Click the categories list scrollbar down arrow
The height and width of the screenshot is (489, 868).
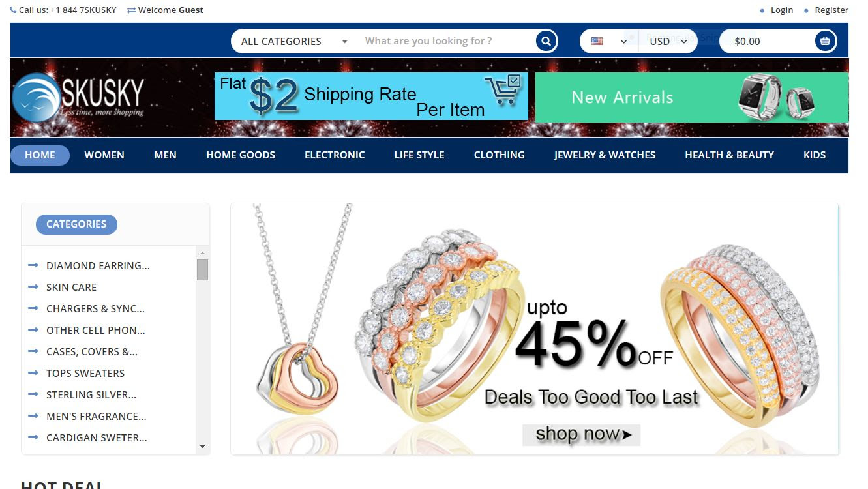202,447
